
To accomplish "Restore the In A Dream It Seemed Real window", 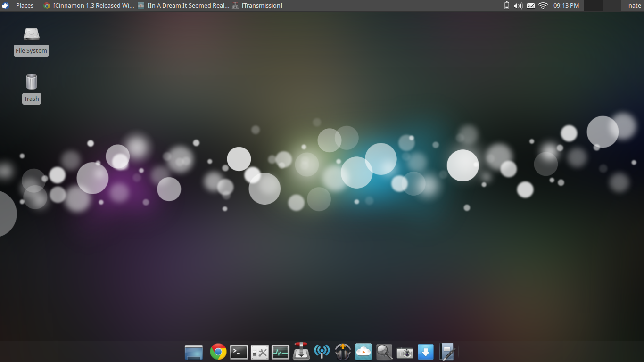I will [x=183, y=6].
